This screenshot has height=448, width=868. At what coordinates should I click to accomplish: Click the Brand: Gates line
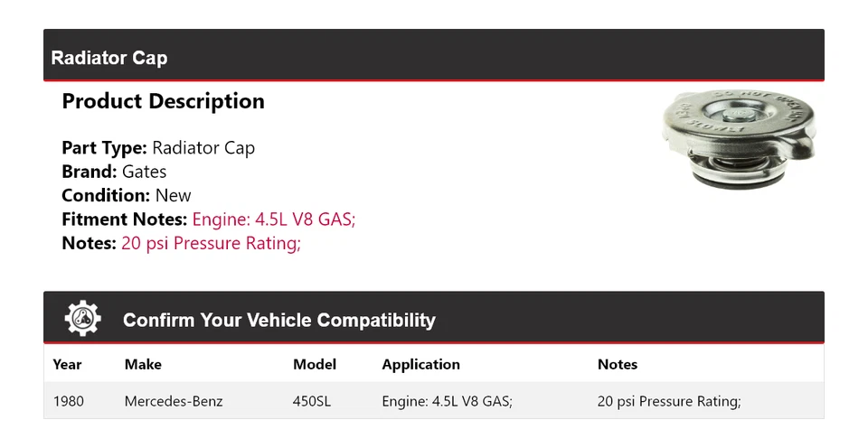[114, 172]
